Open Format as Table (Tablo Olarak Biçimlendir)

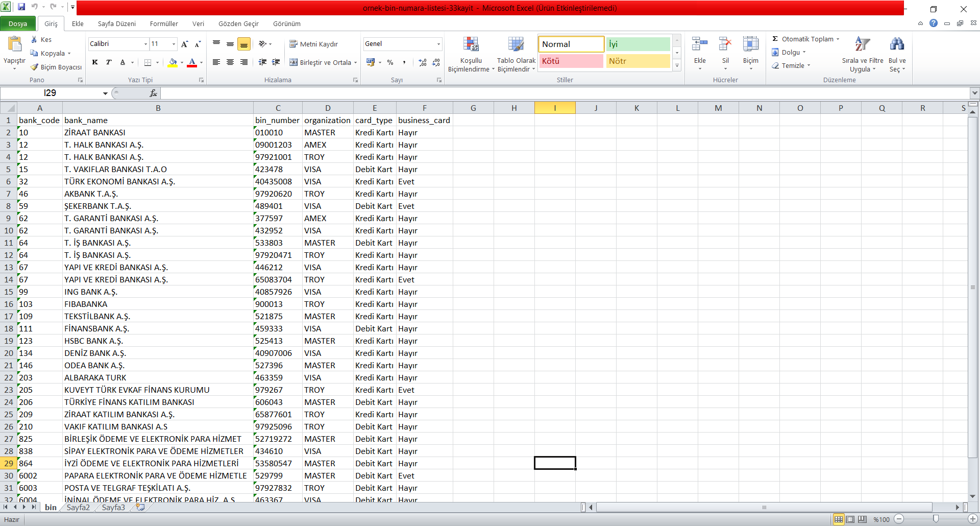pyautogui.click(x=516, y=54)
